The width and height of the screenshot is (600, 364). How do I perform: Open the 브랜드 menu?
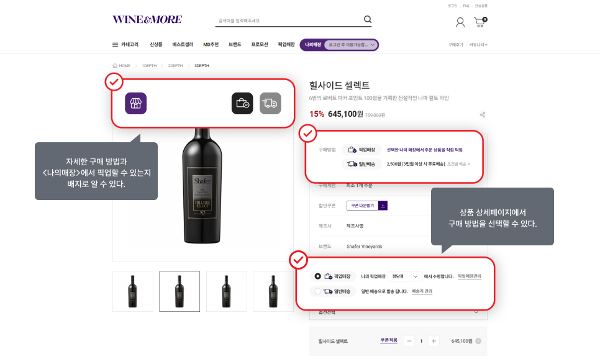(x=235, y=45)
